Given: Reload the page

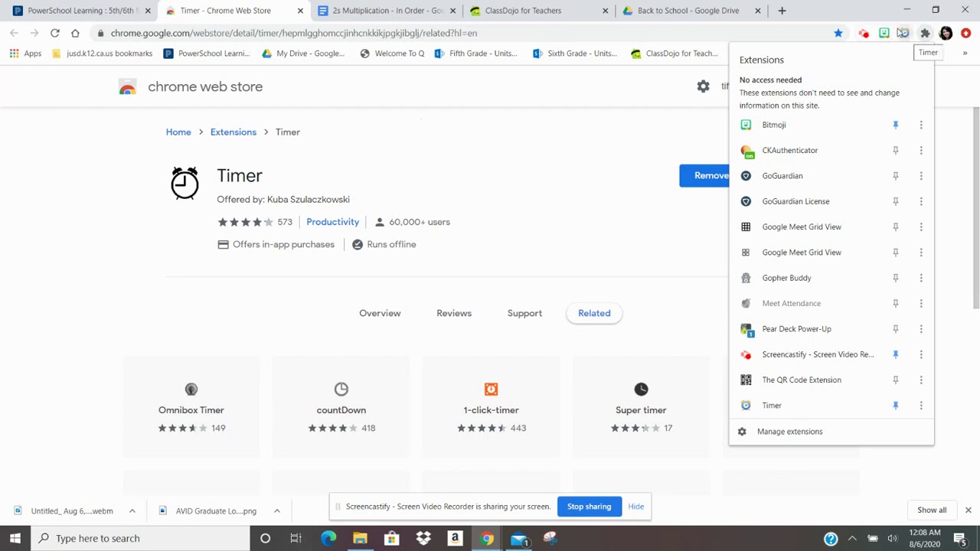Looking at the screenshot, I should [x=55, y=33].
